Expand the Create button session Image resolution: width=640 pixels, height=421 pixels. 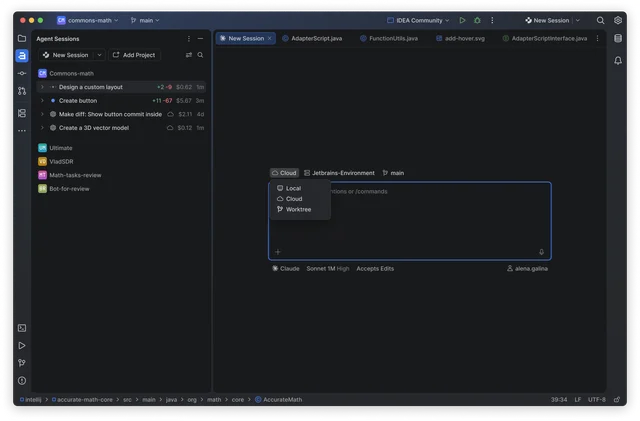pyautogui.click(x=42, y=100)
